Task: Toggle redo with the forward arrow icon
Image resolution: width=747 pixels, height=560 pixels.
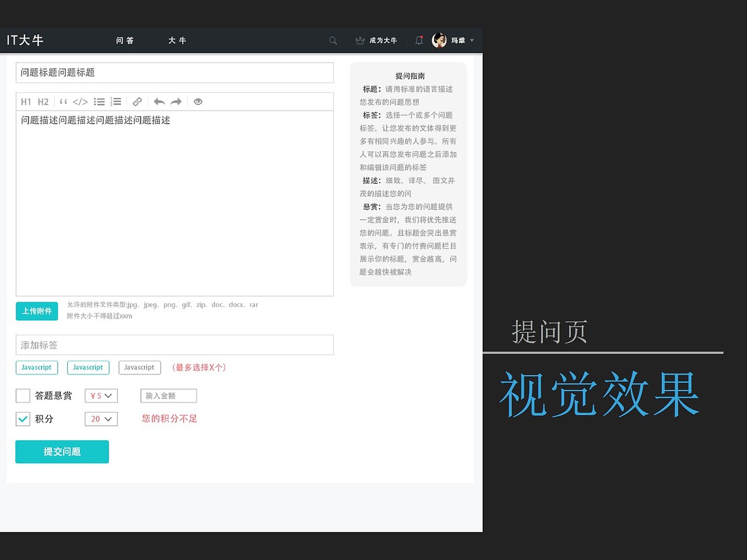Action: 176,101
